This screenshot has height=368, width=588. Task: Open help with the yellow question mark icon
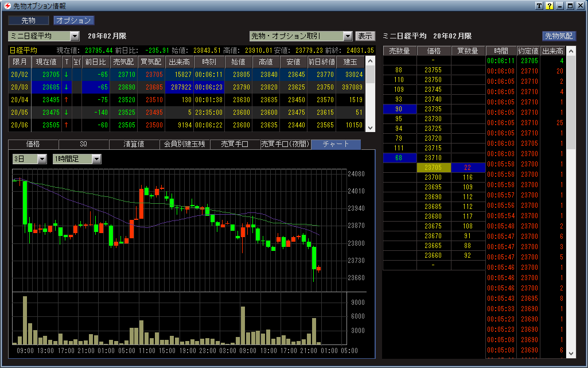point(549,6)
